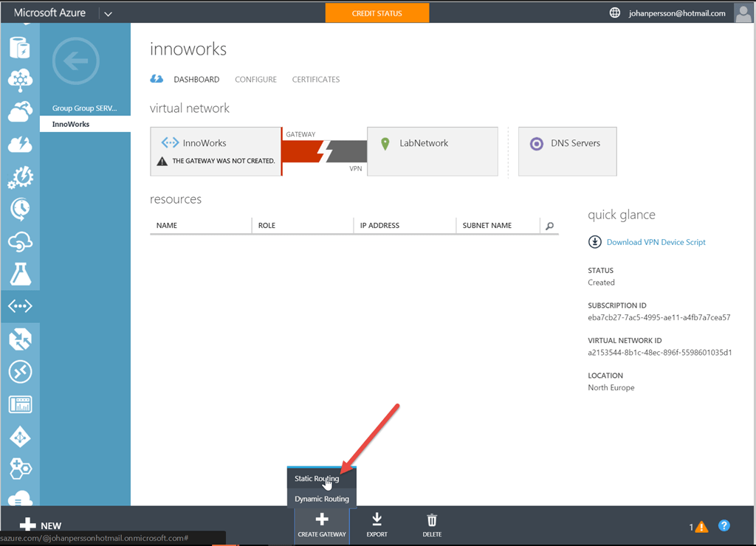Screen dimensions: 756x546
Task: Click the North Europe location value
Action: click(x=611, y=387)
